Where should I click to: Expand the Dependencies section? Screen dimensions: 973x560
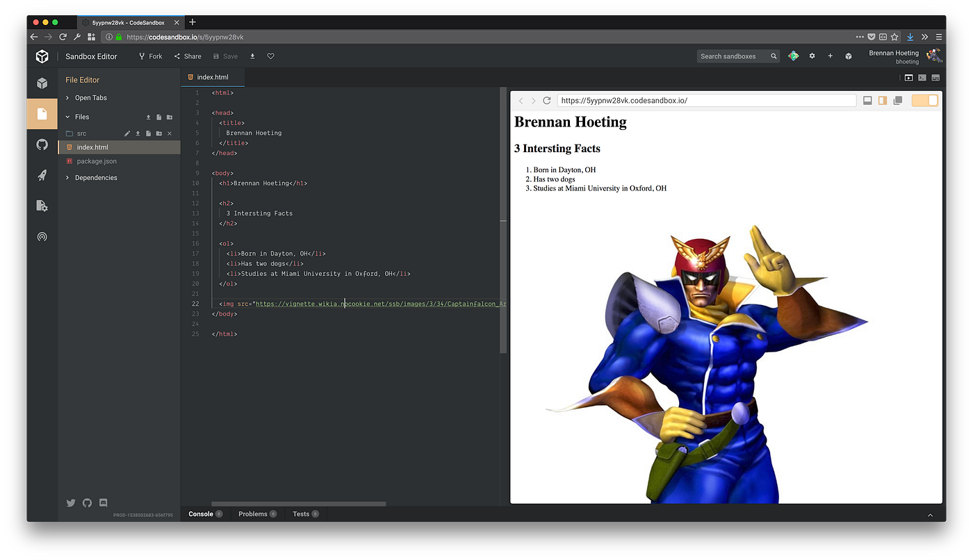click(92, 177)
